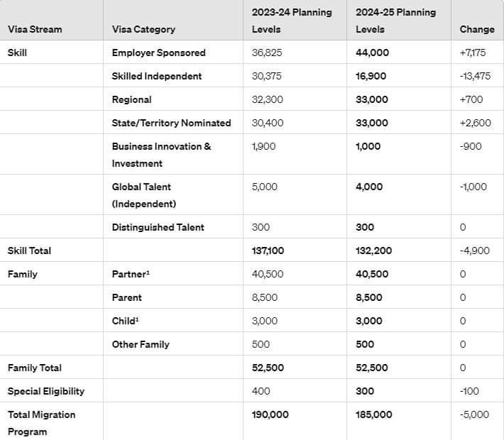Select the Employer Sponsored category cell
The image size is (504, 440).
(158, 53)
